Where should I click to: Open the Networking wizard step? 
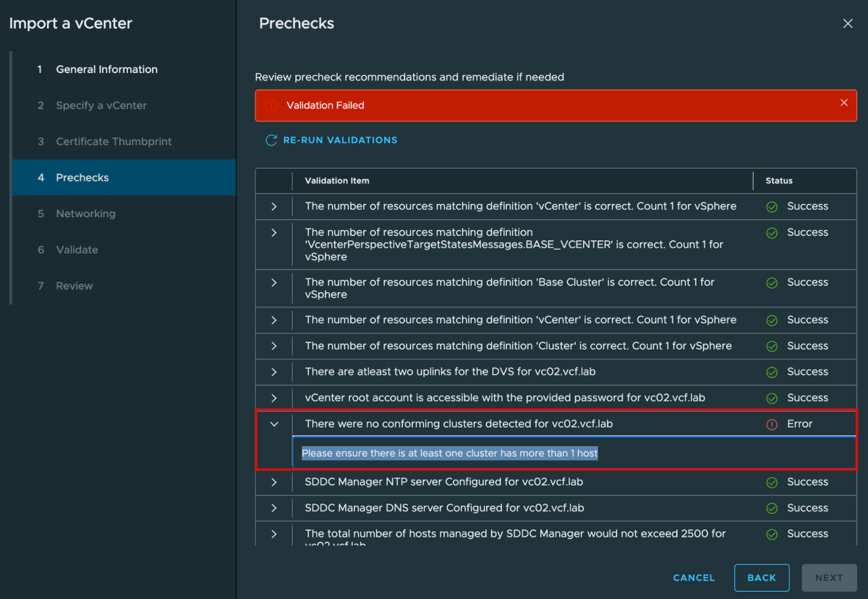pos(85,214)
